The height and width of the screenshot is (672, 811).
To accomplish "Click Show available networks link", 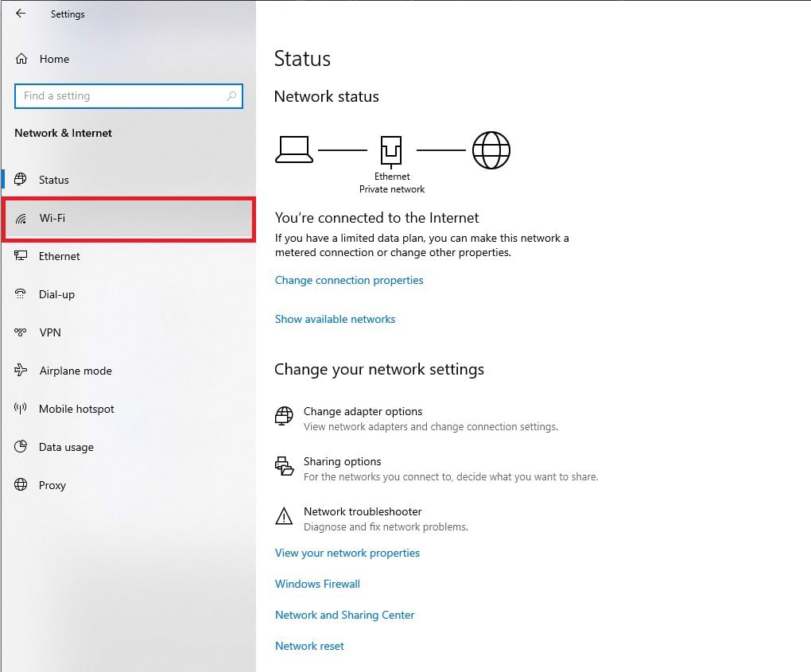I will (x=335, y=319).
